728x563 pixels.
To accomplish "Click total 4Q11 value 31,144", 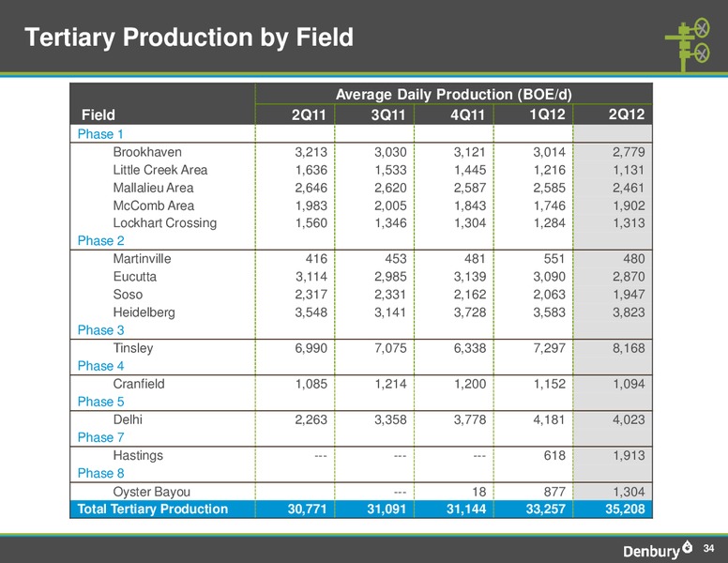I will 466,510.
